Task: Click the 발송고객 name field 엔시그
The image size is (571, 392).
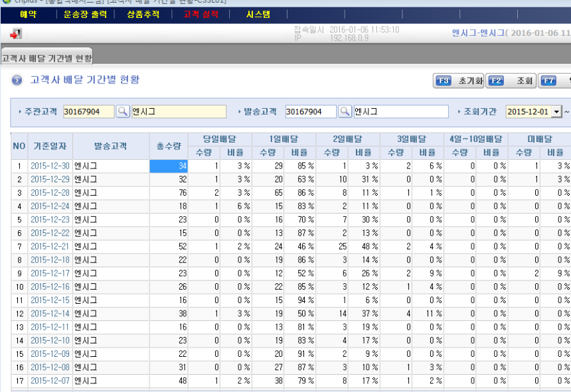Action: click(401, 111)
